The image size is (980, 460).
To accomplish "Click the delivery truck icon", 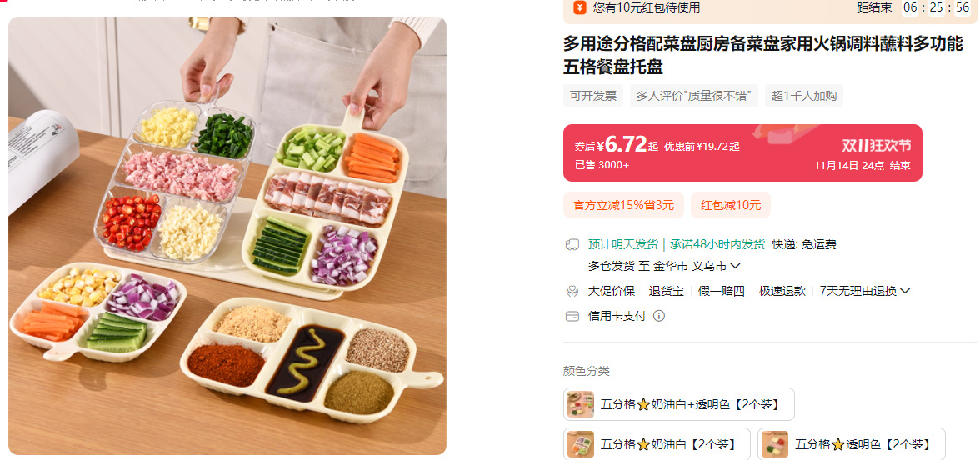I will 572,244.
